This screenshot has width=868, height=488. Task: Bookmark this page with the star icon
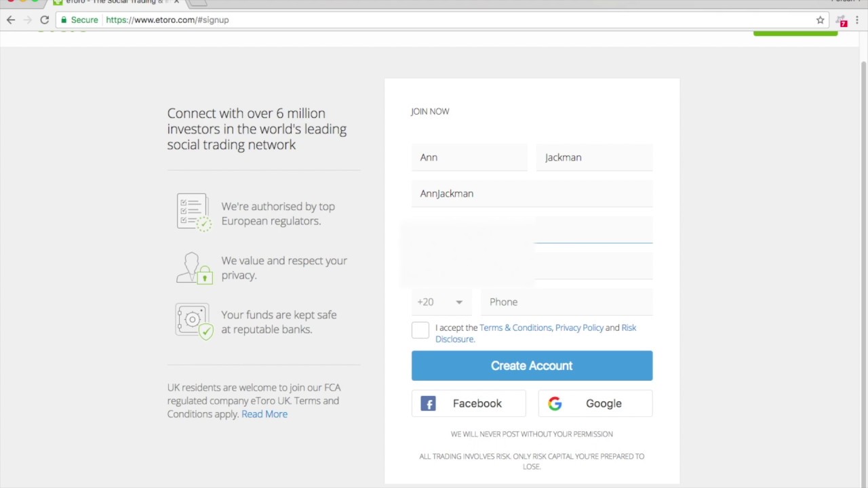pos(820,20)
